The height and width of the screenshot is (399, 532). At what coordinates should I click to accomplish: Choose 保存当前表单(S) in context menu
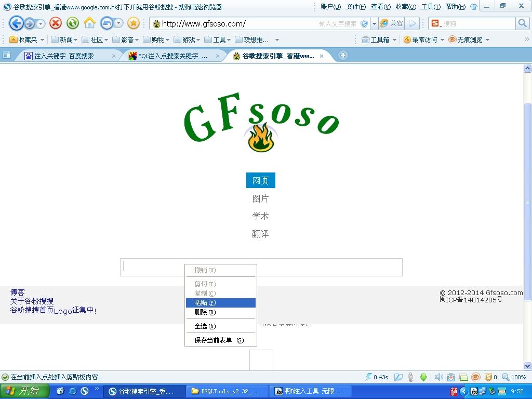[x=220, y=340]
